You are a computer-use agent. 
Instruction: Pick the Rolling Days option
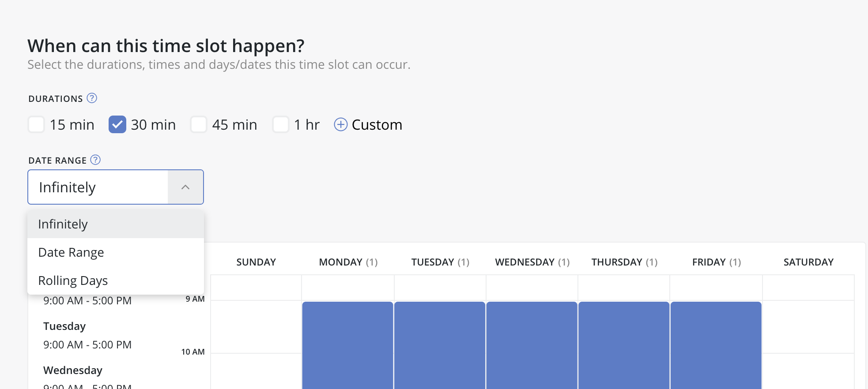tap(116, 281)
